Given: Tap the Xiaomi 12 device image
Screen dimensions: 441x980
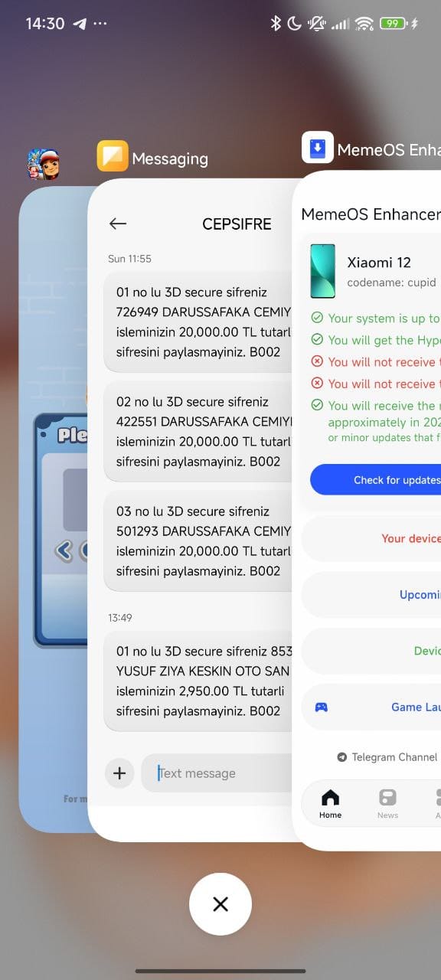Looking at the screenshot, I should click(322, 271).
